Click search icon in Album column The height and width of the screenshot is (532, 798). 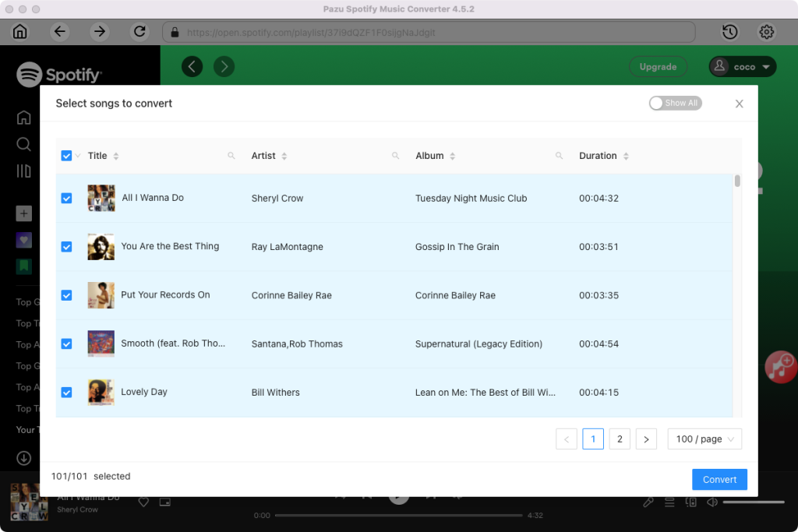[559, 156]
